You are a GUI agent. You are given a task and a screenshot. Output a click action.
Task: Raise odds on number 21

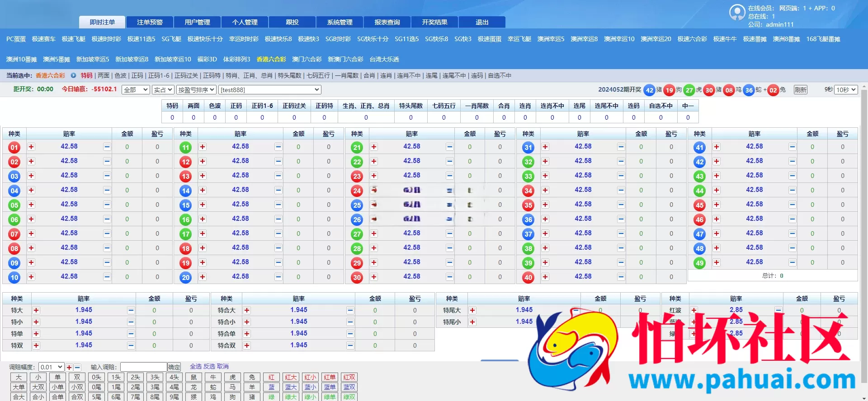[374, 147]
